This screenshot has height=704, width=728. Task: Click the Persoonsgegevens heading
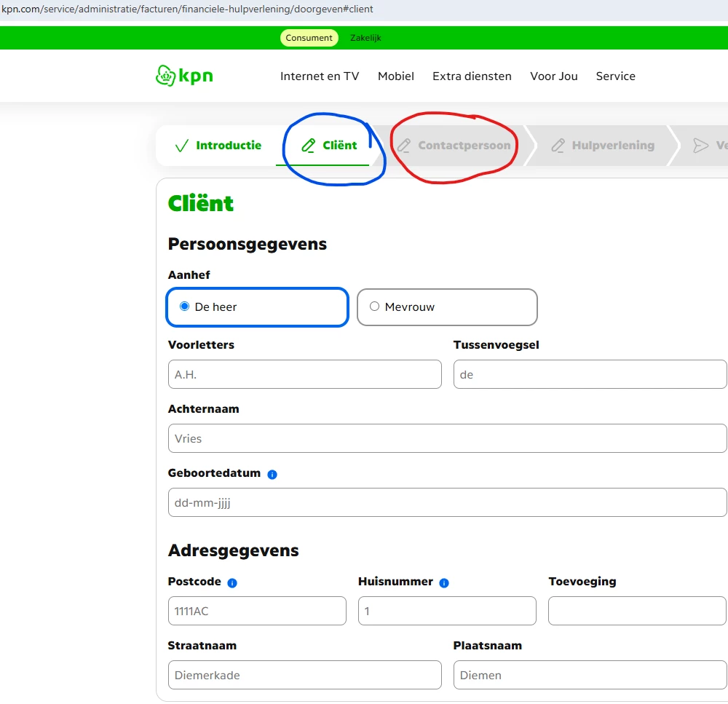247,245
